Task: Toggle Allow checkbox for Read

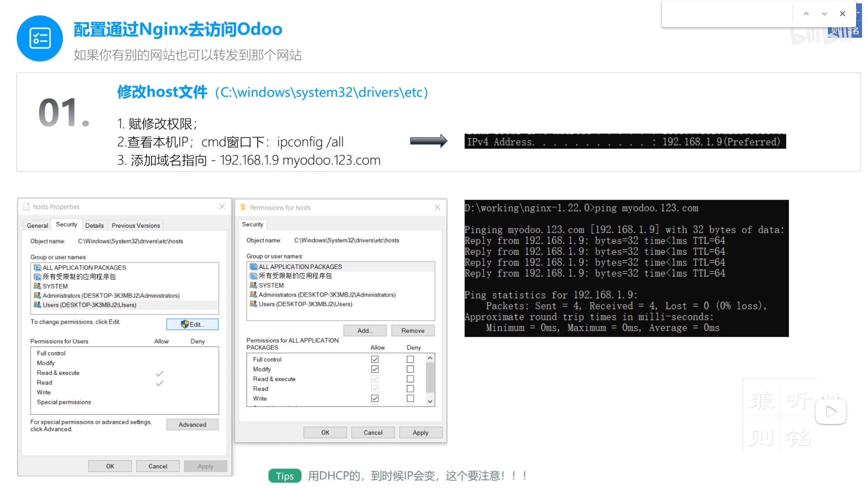Action: (x=375, y=389)
